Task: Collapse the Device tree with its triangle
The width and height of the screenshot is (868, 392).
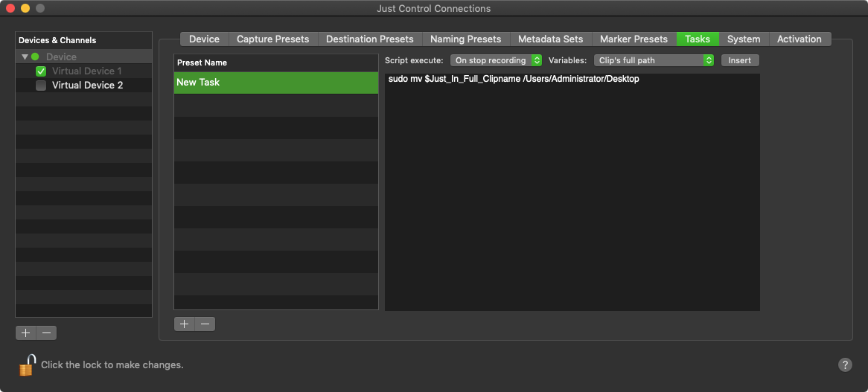Action: pyautogui.click(x=25, y=57)
